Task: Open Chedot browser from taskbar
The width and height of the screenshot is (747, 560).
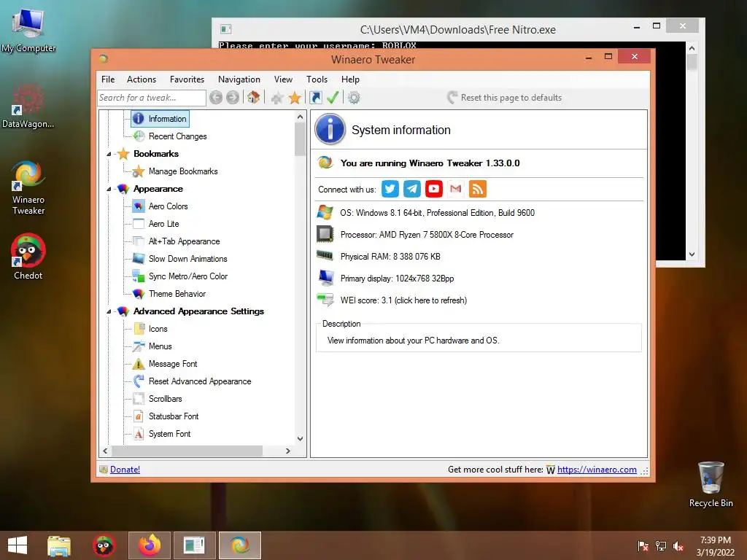Action: pyautogui.click(x=104, y=545)
